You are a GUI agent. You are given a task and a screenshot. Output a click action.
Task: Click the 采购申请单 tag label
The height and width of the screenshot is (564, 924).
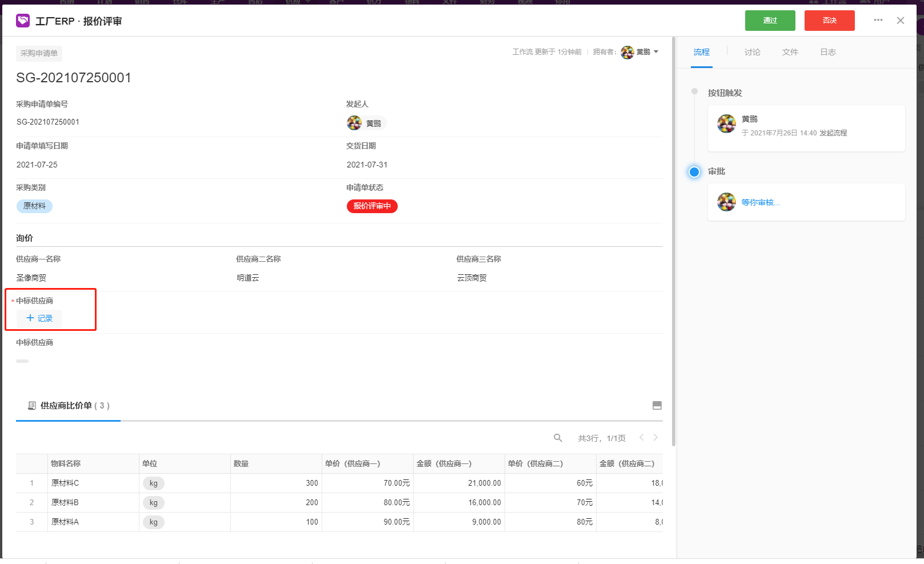pos(39,53)
